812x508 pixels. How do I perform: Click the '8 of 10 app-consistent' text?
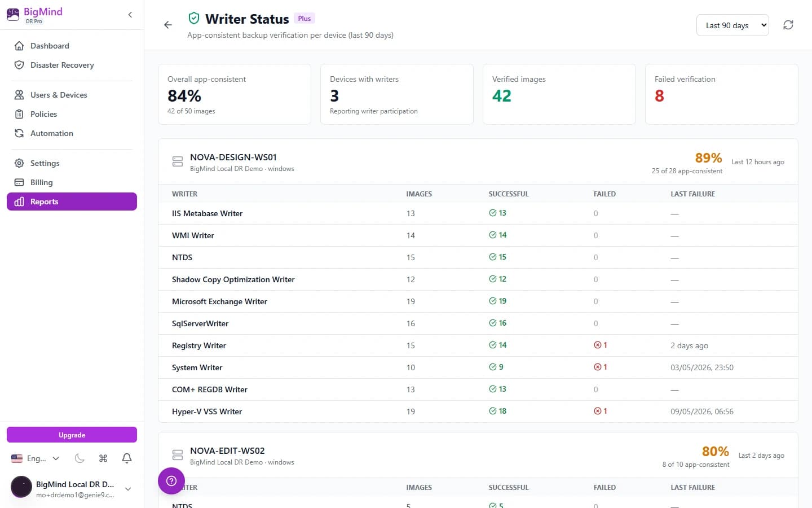click(x=696, y=465)
